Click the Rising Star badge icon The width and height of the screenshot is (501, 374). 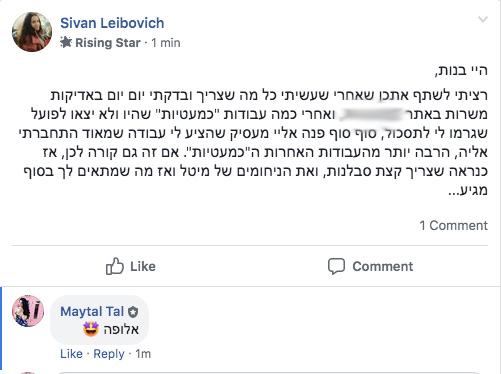pyautogui.click(x=66, y=42)
